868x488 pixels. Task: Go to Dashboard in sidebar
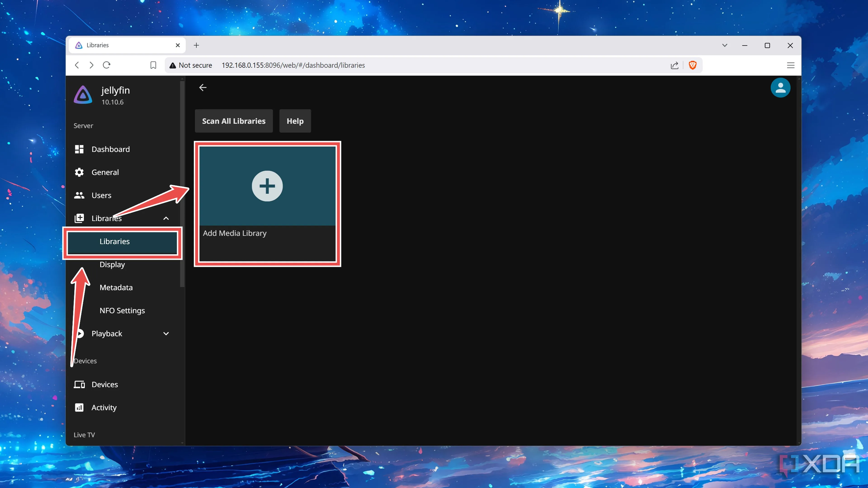click(110, 149)
